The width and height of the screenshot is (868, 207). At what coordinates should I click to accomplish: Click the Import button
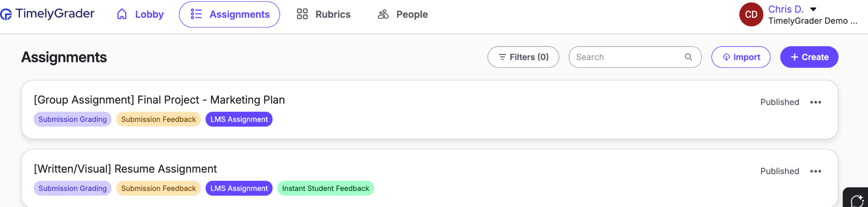click(741, 57)
